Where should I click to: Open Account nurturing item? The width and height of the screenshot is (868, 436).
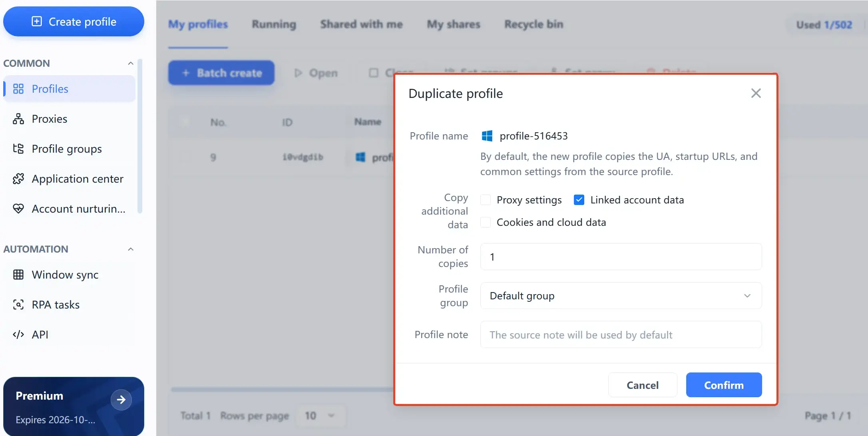pos(69,209)
